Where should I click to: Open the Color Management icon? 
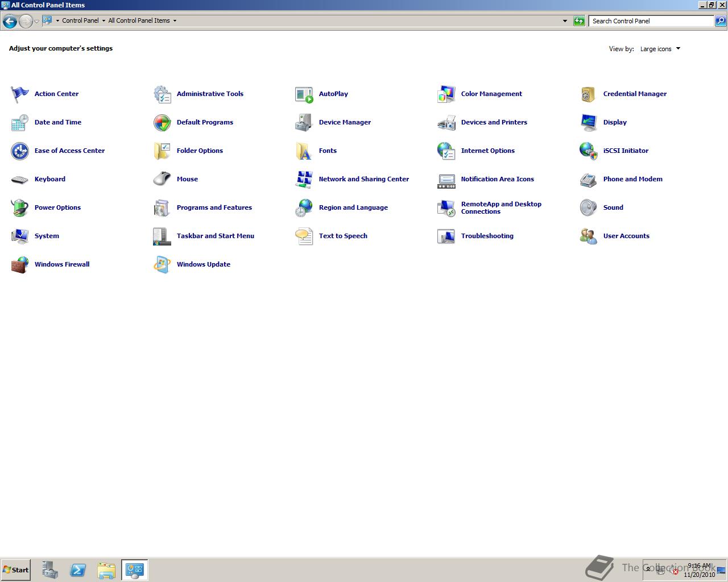click(446, 94)
